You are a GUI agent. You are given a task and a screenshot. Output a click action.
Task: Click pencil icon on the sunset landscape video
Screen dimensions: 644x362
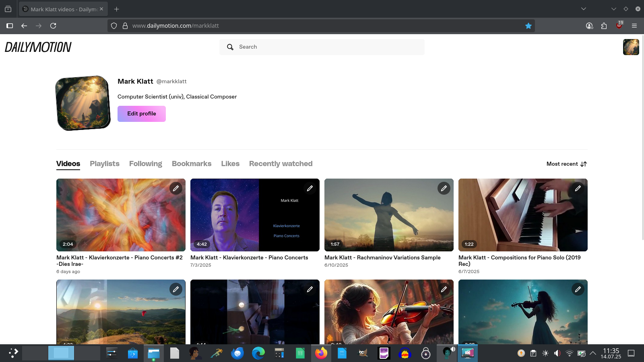point(176,289)
